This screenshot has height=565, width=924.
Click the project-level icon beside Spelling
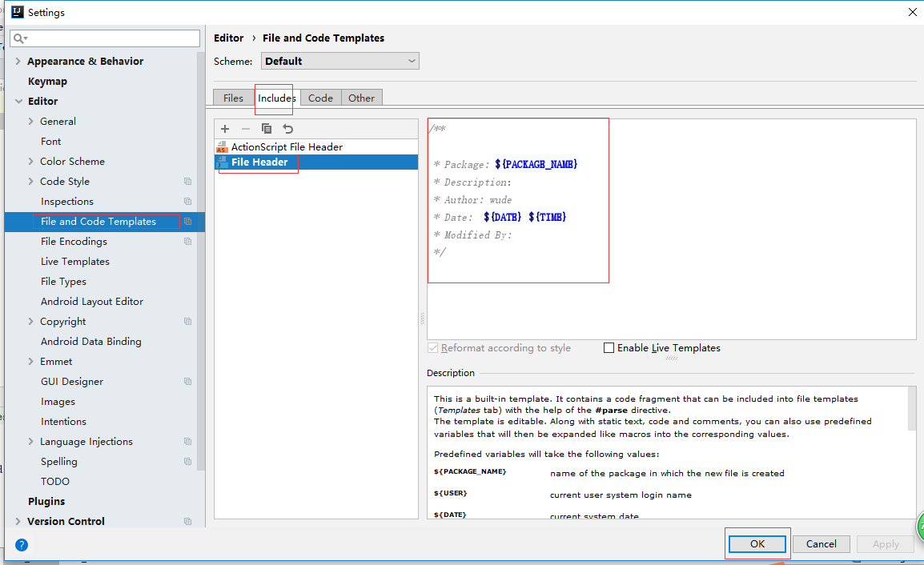coord(187,462)
